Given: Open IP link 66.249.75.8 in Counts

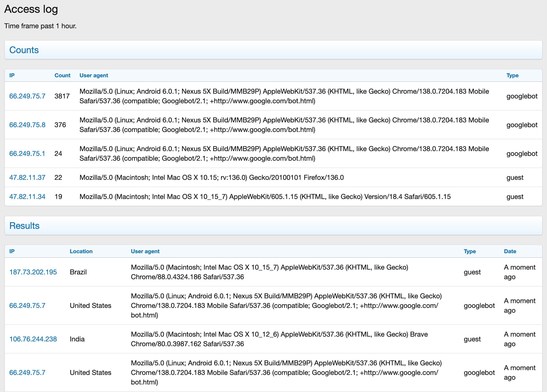Looking at the screenshot, I should (x=27, y=125).
